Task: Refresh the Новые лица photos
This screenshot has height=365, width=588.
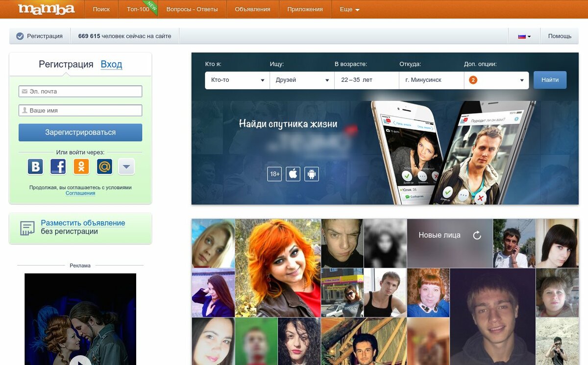Action: [x=477, y=236]
